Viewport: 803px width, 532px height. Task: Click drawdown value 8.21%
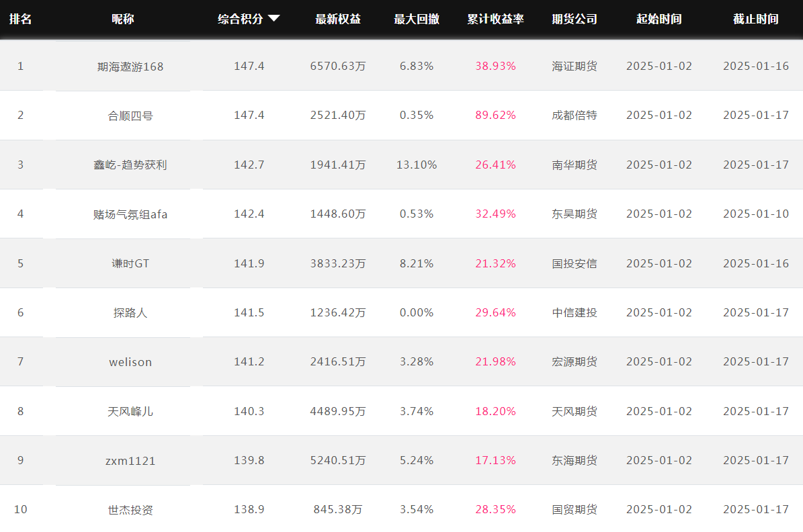point(417,263)
